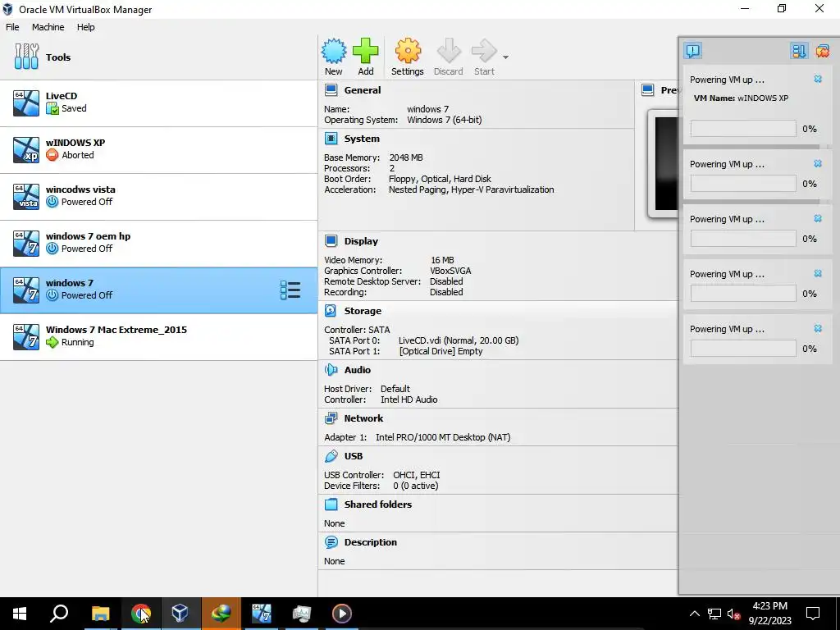
Task: Show hidden system tray icons
Action: [694, 614]
